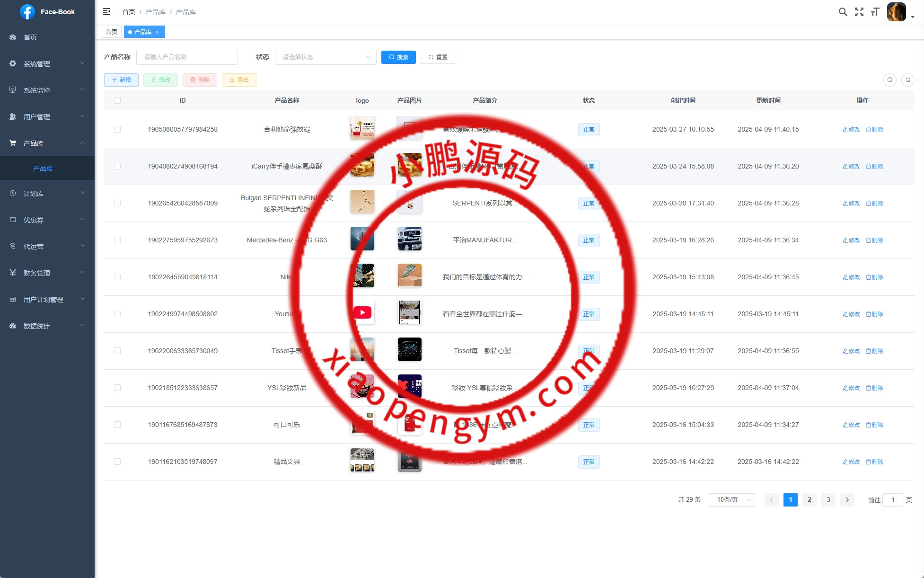The image size is (924, 578).
Task: Switch to the 首页 tab
Action: 112,32
